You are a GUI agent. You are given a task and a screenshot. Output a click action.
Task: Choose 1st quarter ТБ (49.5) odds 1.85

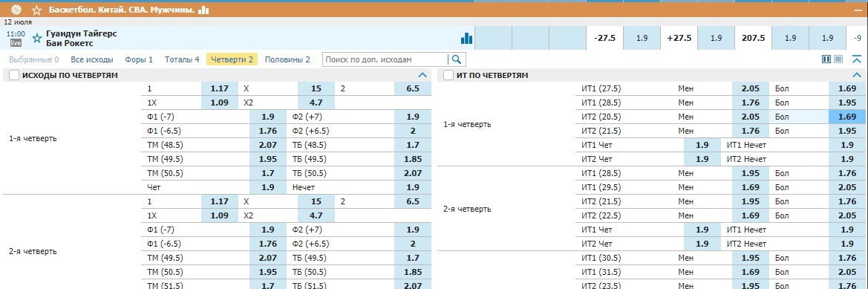point(412,160)
